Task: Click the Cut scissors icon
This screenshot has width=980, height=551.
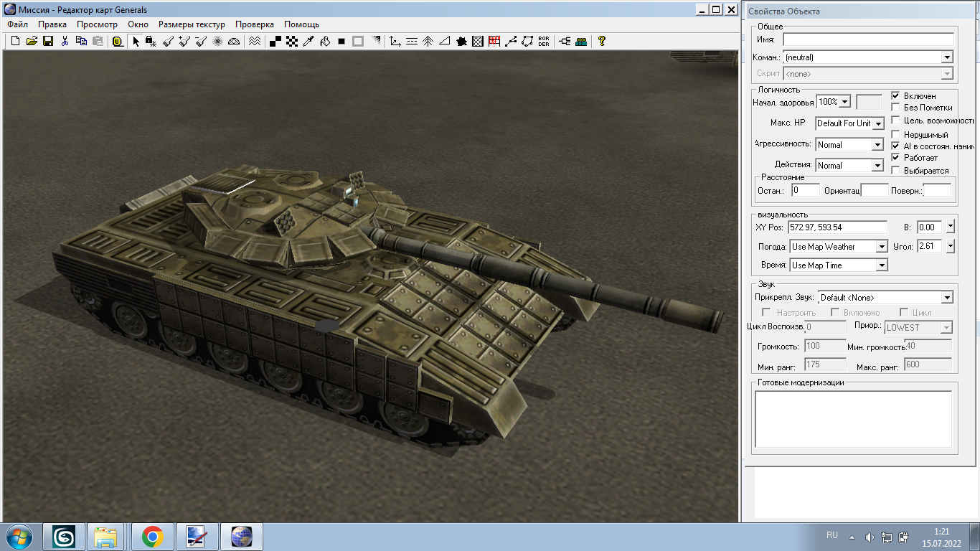Action: [x=65, y=41]
